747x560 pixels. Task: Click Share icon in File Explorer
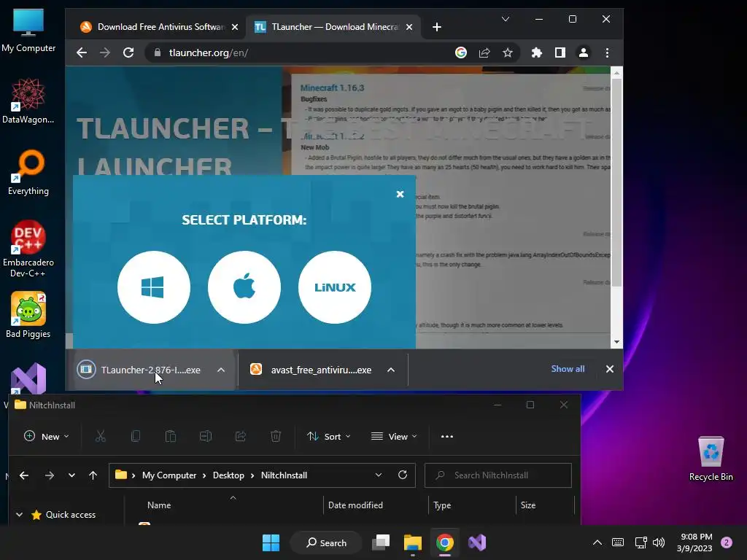point(241,436)
